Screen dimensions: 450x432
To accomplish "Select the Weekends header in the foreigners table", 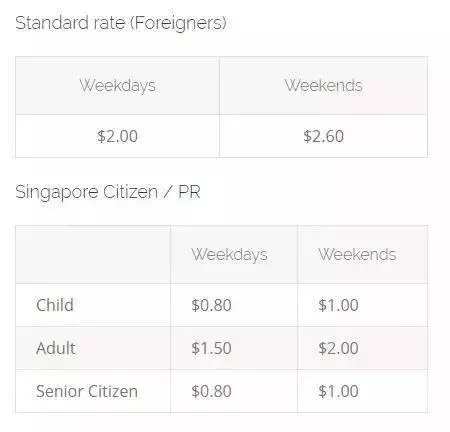I will [323, 85].
